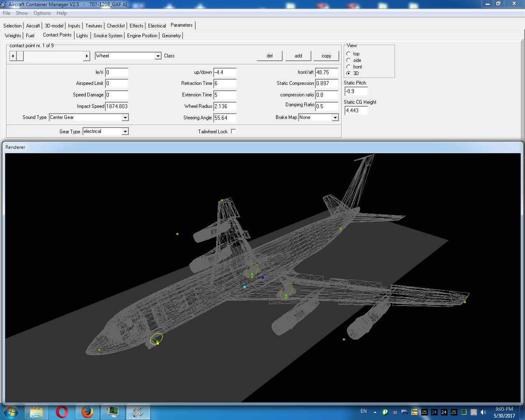The height and width of the screenshot is (420, 525).
Task: Switch to side view option
Action: tap(349, 60)
